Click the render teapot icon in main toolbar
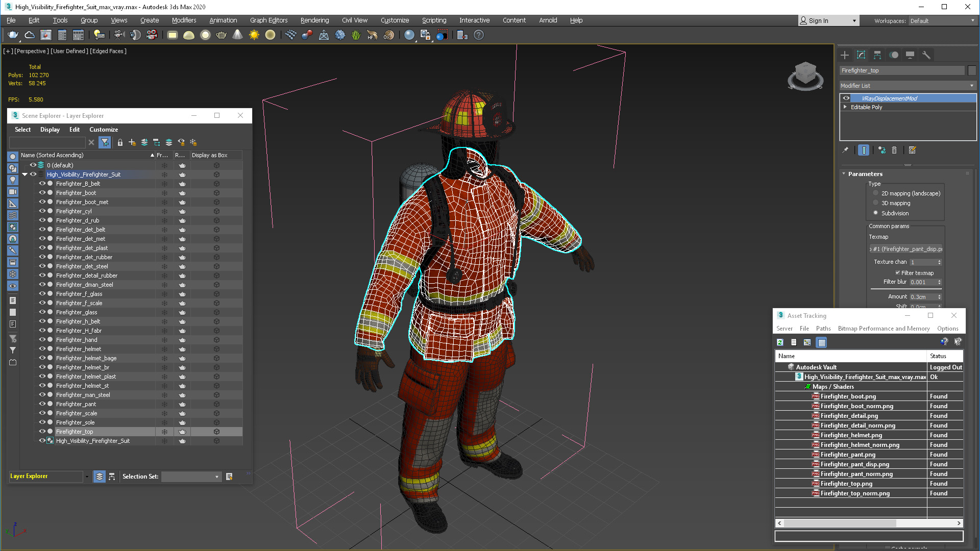This screenshot has height=551, width=980. 13,35
